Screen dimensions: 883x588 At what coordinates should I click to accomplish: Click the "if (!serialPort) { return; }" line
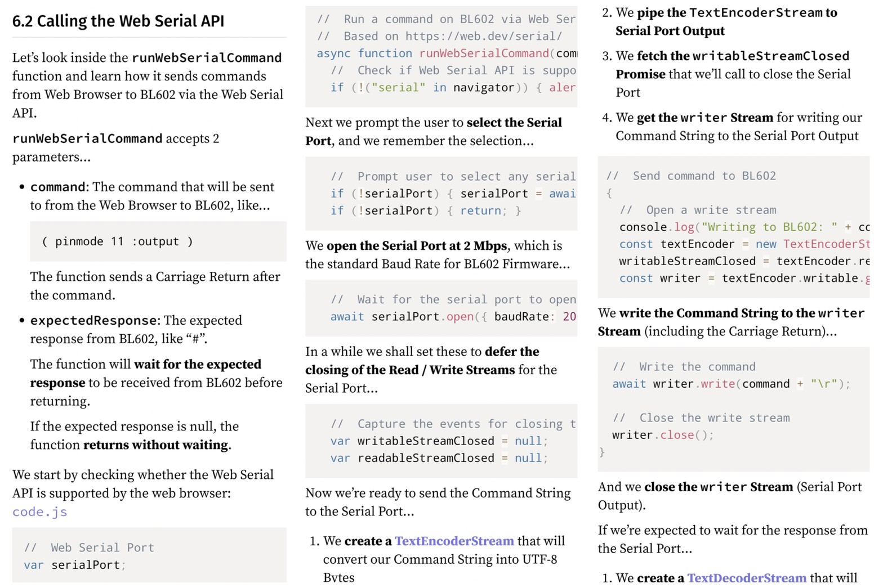tap(426, 211)
